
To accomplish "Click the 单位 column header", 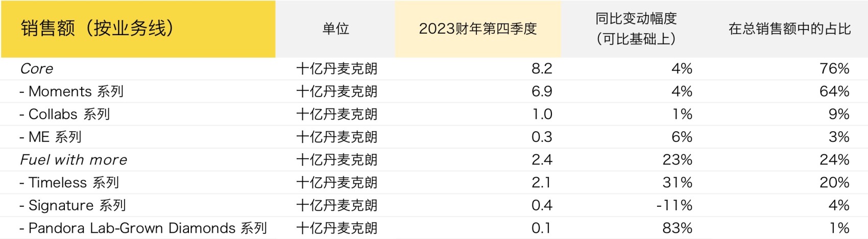I will [x=335, y=29].
